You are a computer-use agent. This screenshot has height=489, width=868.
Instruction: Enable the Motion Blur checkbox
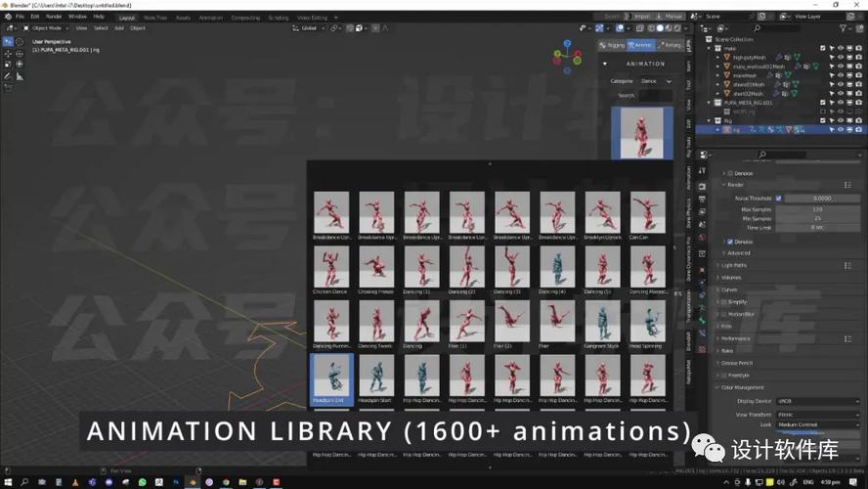pyautogui.click(x=723, y=314)
